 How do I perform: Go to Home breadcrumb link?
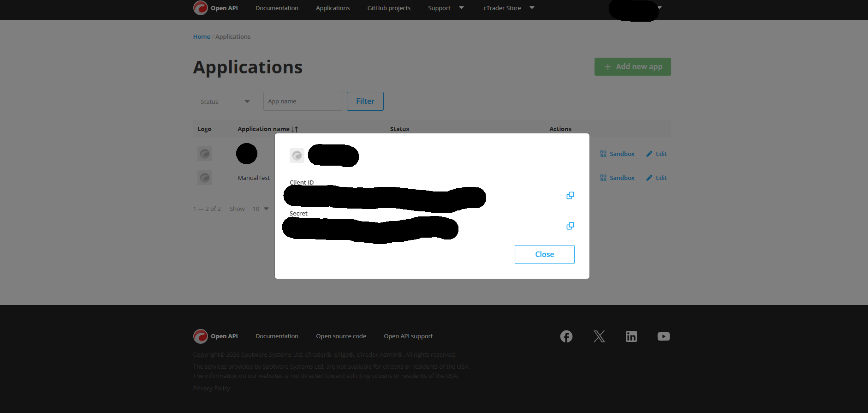[x=202, y=37]
